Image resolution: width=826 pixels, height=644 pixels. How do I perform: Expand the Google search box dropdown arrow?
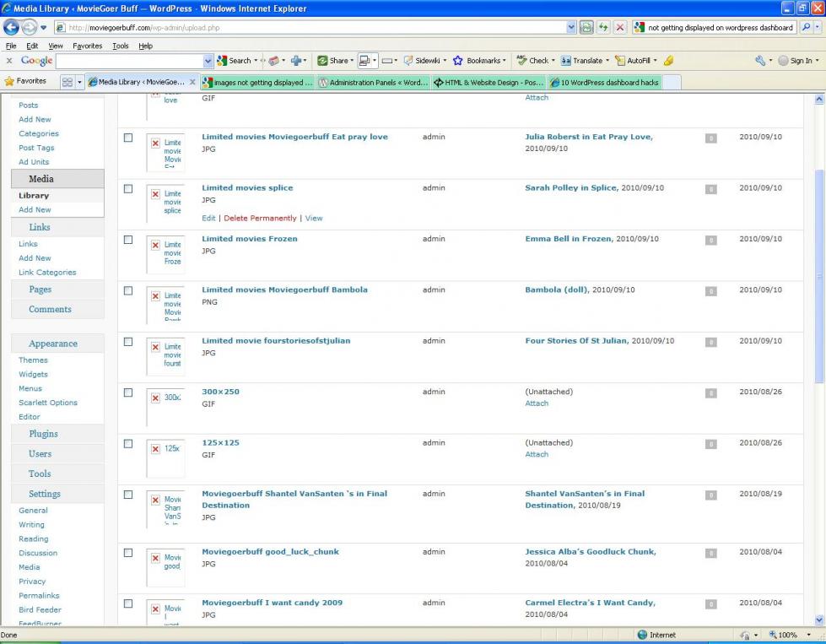(208, 61)
